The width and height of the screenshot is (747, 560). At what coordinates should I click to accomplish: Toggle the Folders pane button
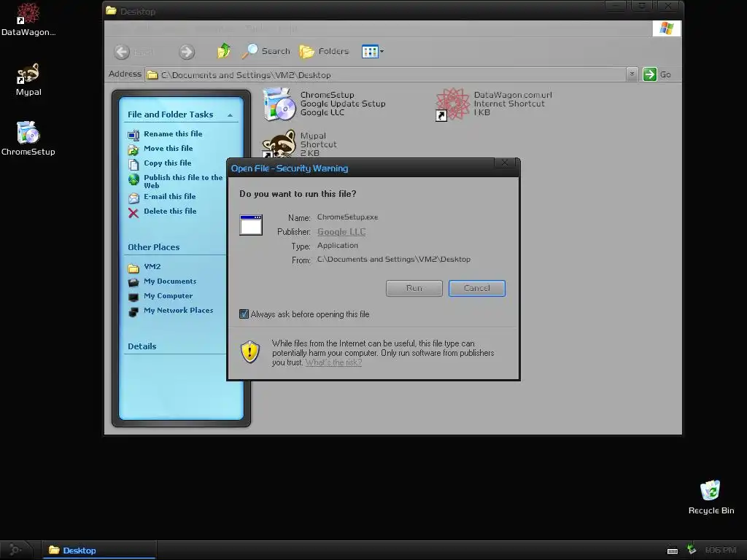[x=324, y=51]
